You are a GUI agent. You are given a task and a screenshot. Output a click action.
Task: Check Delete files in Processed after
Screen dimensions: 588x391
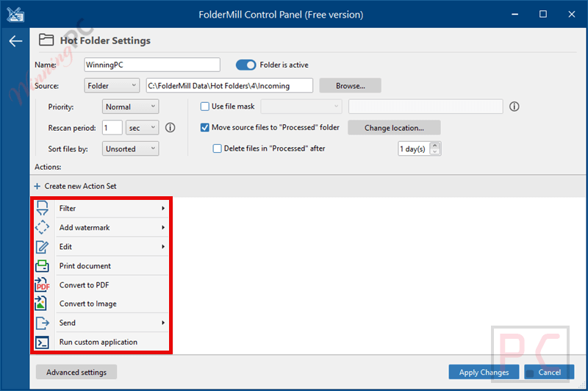(217, 148)
